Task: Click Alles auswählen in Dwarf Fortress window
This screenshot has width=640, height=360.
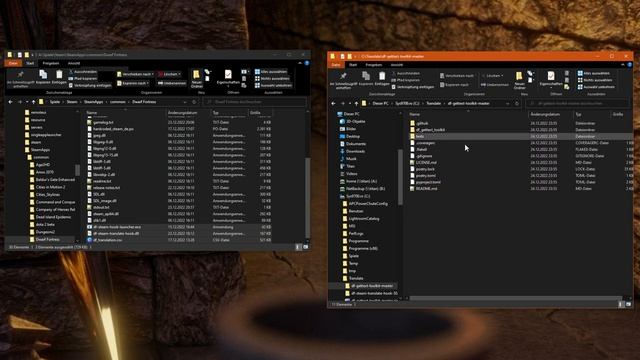Action: pyautogui.click(x=271, y=71)
